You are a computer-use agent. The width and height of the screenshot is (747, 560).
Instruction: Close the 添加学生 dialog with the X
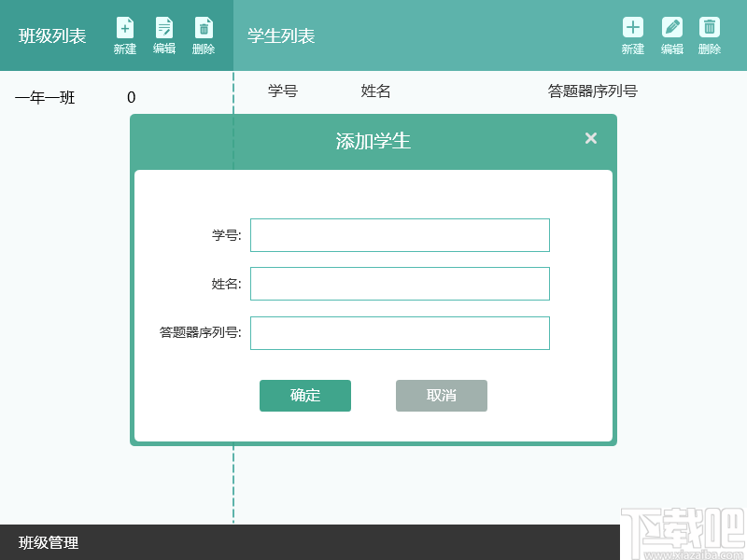590,137
